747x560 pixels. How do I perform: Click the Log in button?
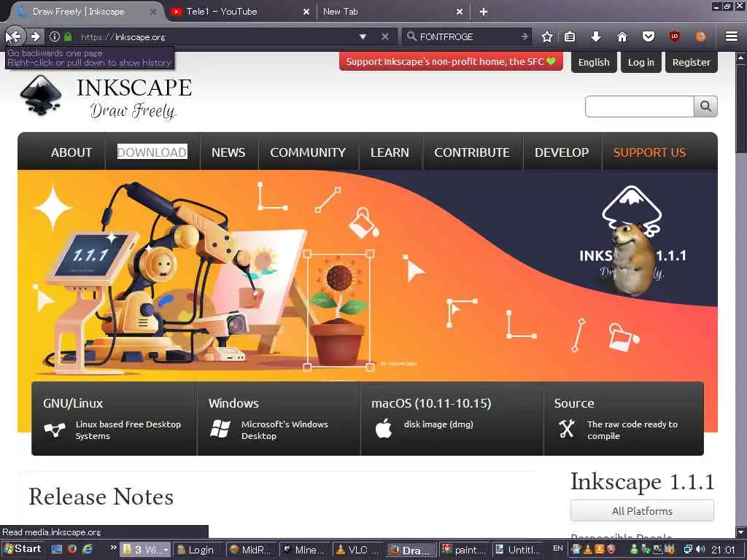coord(640,63)
